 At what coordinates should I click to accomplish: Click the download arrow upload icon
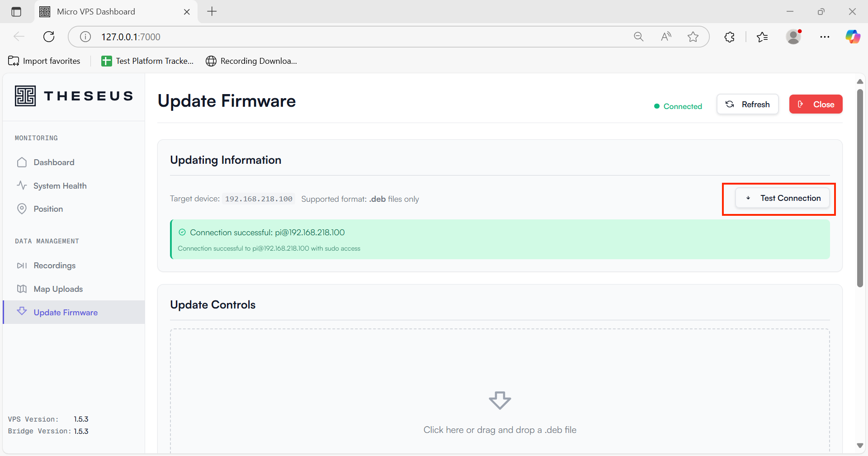500,400
